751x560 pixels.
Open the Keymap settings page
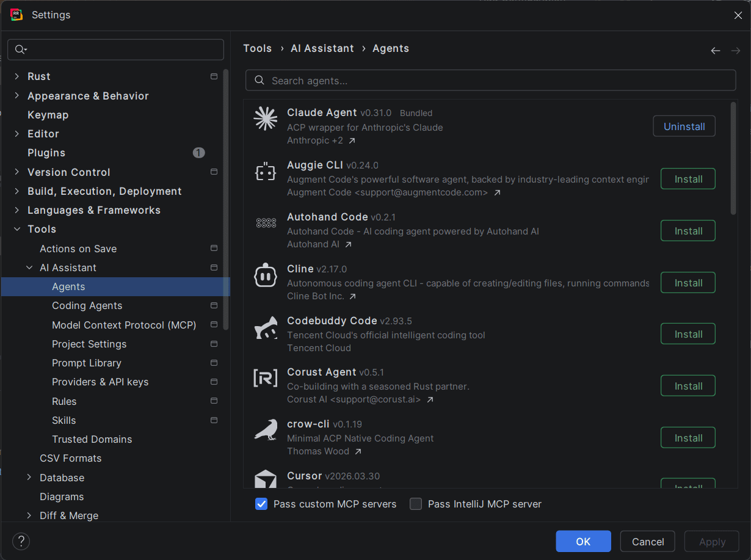tap(48, 115)
